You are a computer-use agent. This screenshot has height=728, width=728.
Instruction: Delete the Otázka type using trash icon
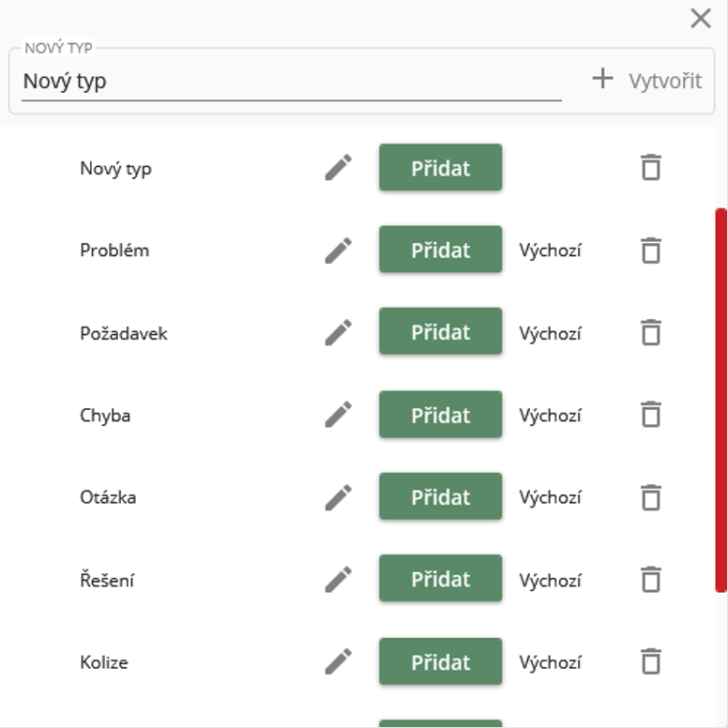pos(650,497)
